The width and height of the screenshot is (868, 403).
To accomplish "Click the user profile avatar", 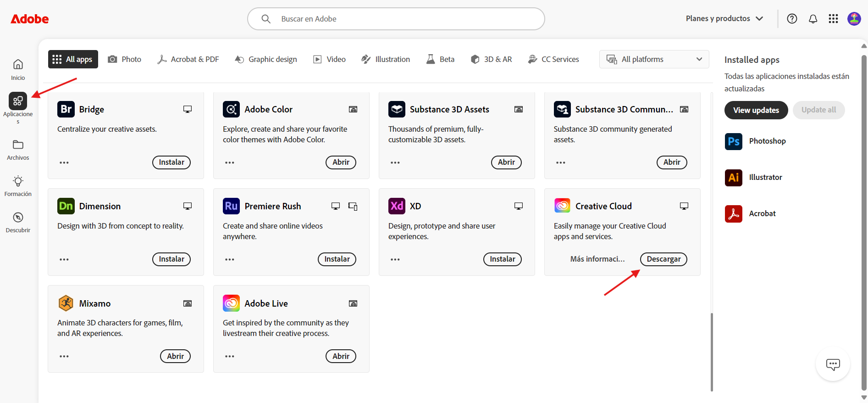I will [854, 19].
